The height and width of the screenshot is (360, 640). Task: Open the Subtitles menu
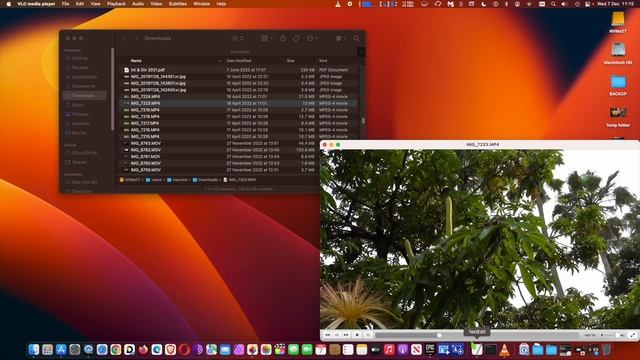[178, 4]
